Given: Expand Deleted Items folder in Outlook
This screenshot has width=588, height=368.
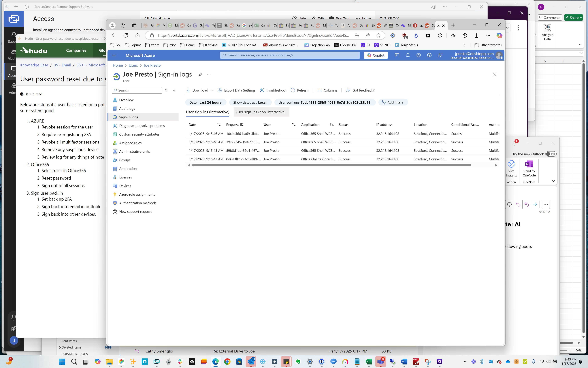Looking at the screenshot, I should 60,347.
